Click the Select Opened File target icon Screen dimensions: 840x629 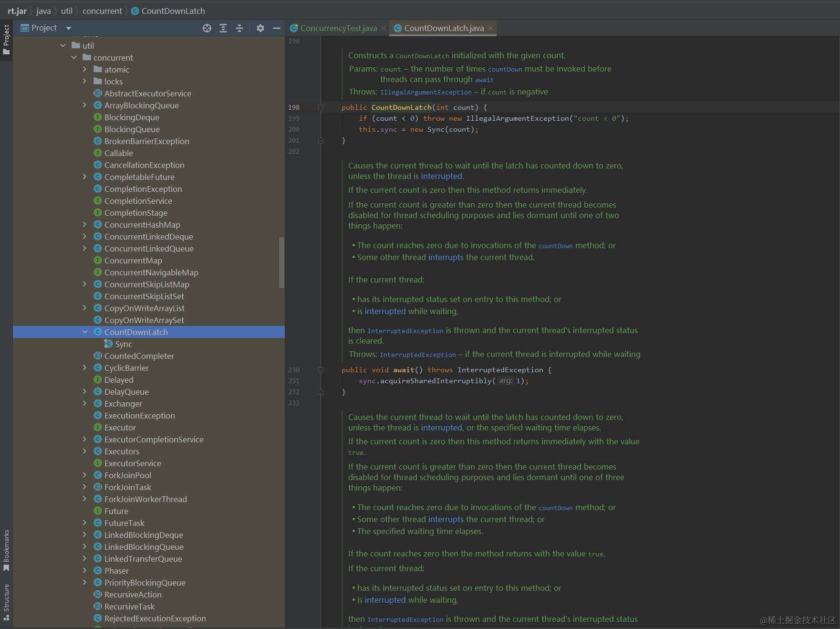[207, 28]
